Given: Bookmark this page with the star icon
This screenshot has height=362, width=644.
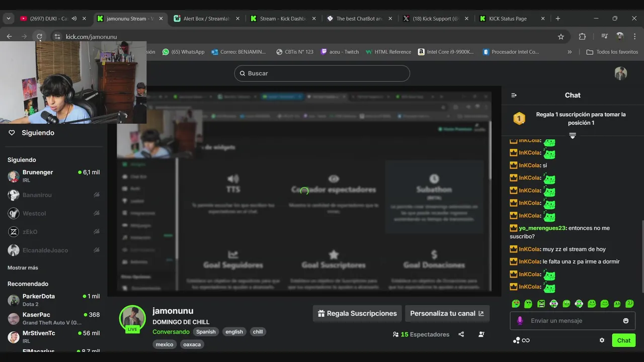Looking at the screenshot, I should [561, 37].
